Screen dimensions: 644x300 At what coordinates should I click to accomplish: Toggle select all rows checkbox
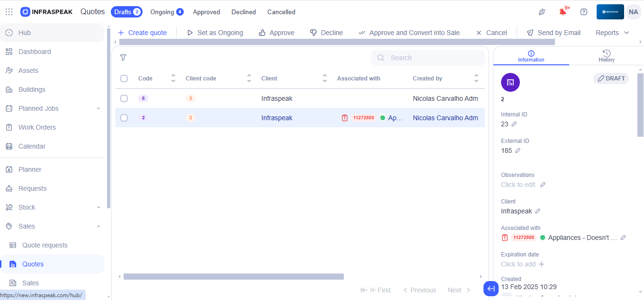coord(124,79)
